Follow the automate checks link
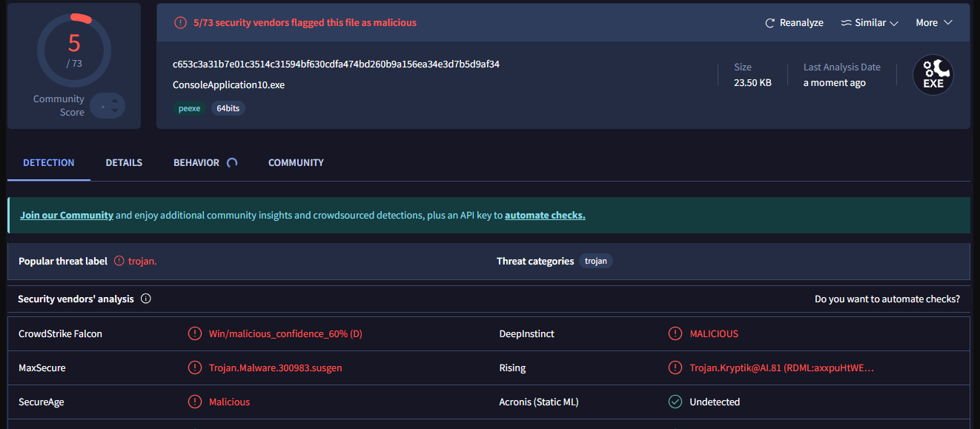The image size is (980, 429). click(x=545, y=216)
